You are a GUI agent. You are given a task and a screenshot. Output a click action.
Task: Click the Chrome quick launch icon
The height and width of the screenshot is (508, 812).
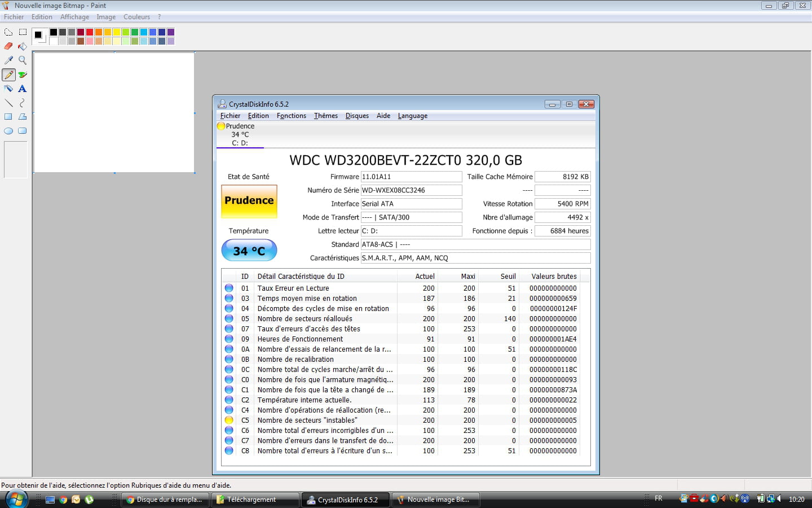[x=63, y=500]
